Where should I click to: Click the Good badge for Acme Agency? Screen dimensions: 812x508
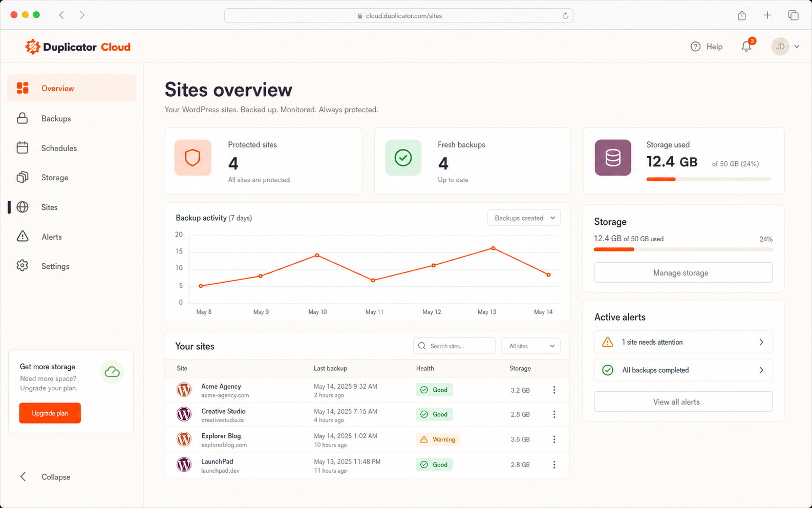[434, 390]
